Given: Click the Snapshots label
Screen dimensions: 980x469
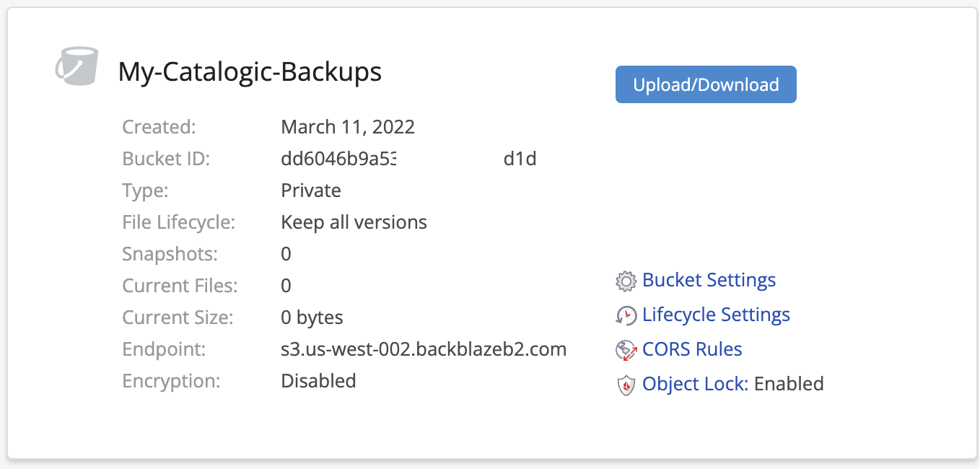Looking at the screenshot, I should [170, 254].
